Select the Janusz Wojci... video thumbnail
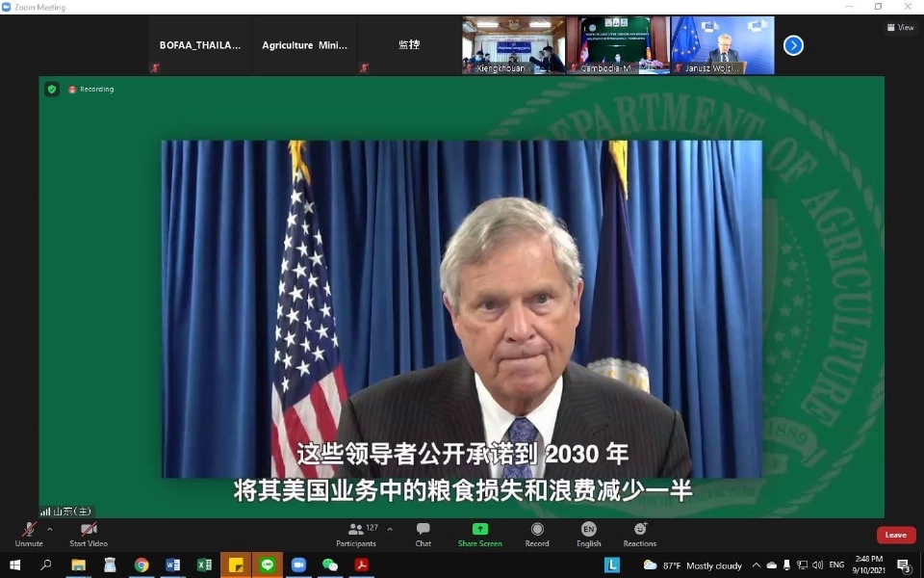This screenshot has width=924, height=578. point(722,45)
